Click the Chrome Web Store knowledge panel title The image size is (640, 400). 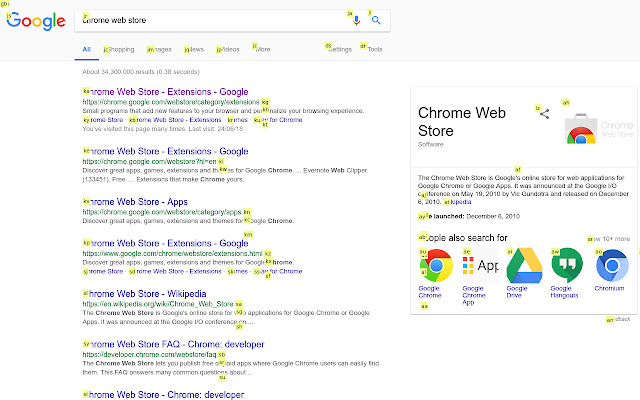(x=462, y=122)
